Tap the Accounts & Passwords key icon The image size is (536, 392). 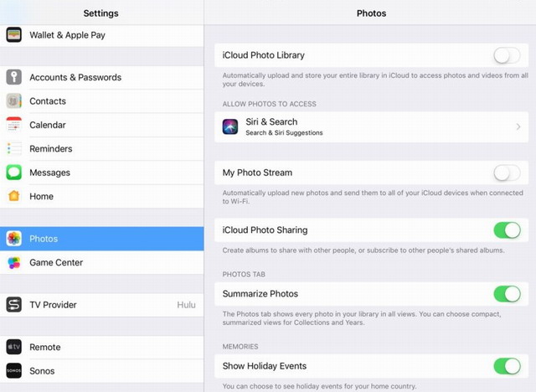pos(13,77)
